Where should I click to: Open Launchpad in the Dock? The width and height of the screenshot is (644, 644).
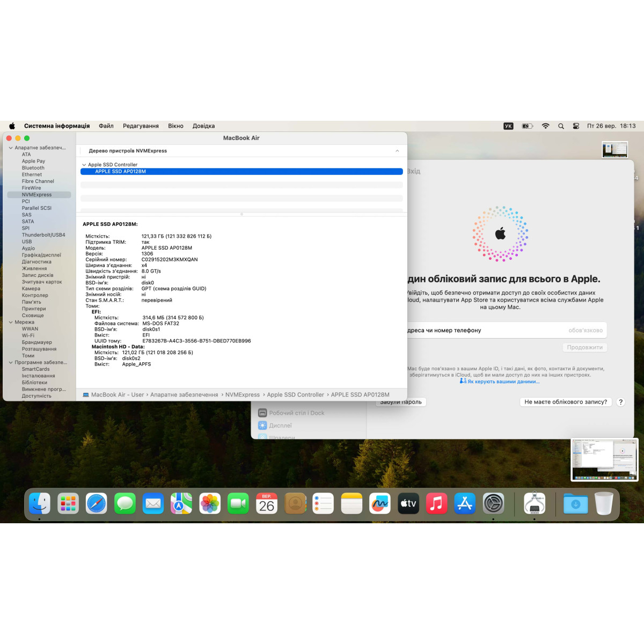click(68, 503)
